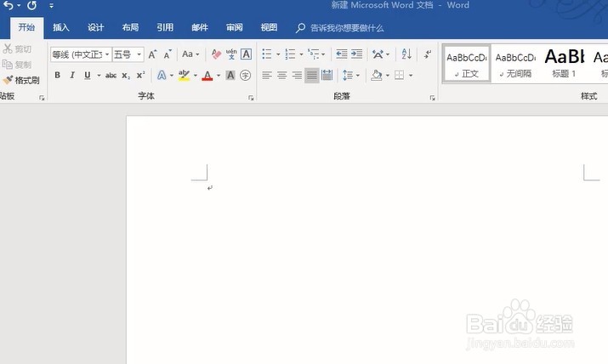Clear all formatting with the eraser icon

[x=216, y=54]
